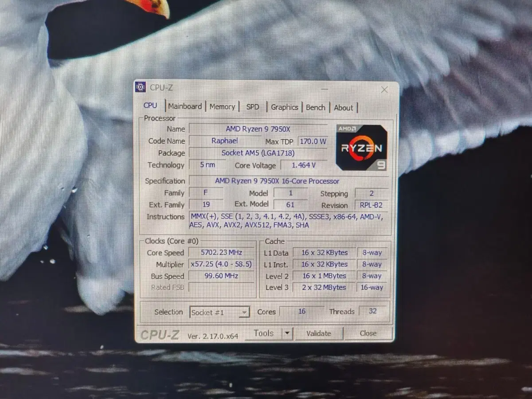Screen dimensions: 532x399
Task: Click the Code Name value Raphael
Action: click(224, 141)
